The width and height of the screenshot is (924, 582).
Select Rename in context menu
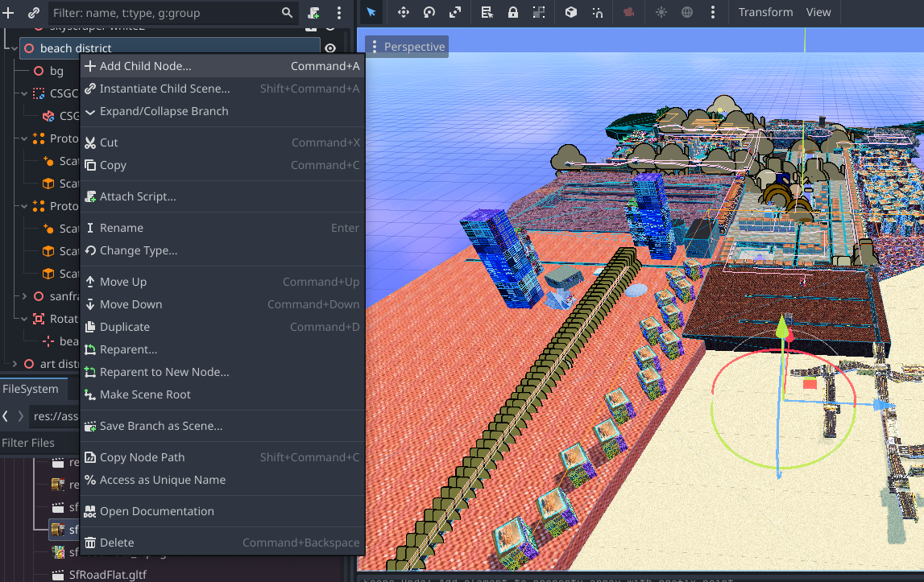[x=222, y=228]
